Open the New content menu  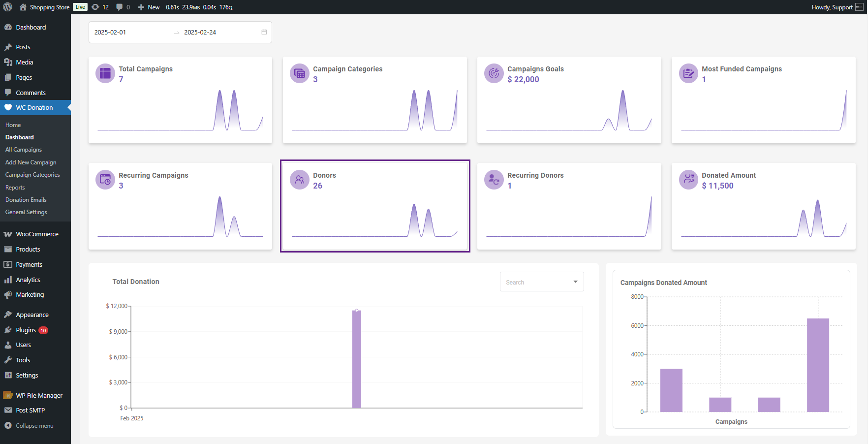point(149,7)
